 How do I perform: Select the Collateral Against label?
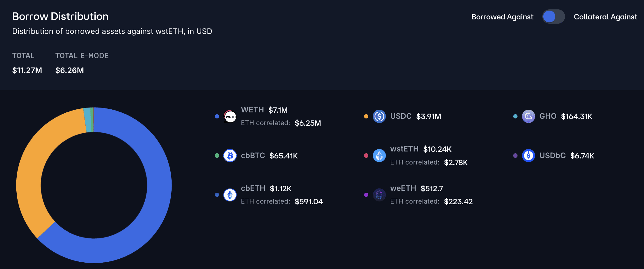605,17
